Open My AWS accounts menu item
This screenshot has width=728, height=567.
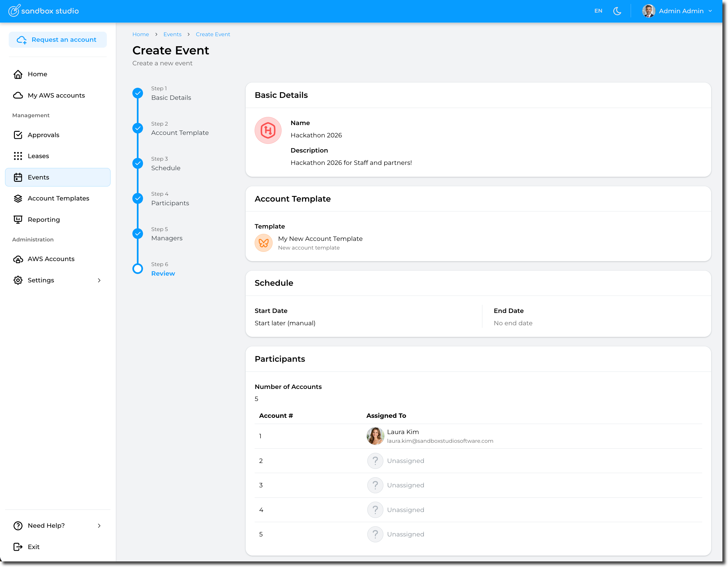[56, 95]
